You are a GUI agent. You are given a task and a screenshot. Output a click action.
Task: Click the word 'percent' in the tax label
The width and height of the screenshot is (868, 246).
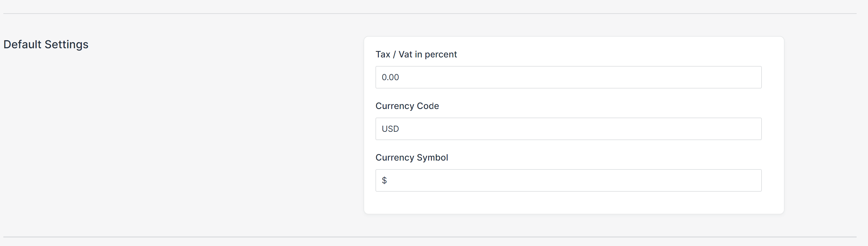[x=441, y=54]
